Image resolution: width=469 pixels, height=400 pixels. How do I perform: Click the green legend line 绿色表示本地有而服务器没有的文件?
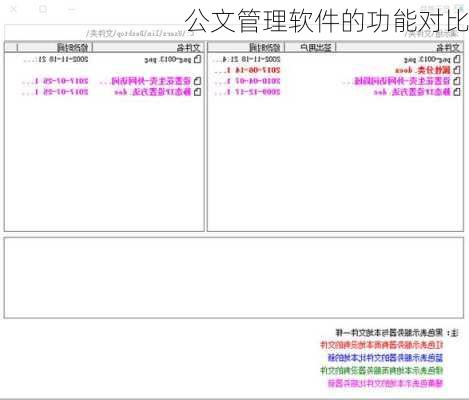click(x=382, y=370)
